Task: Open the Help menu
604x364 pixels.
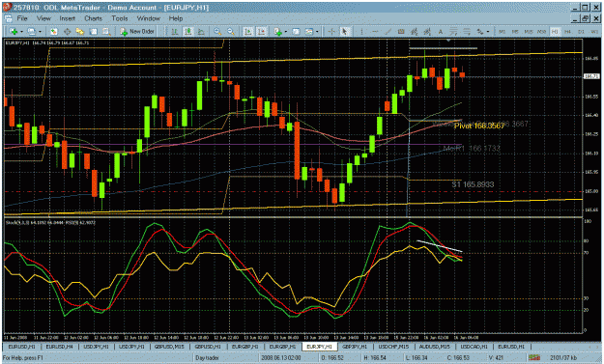Action: point(176,18)
